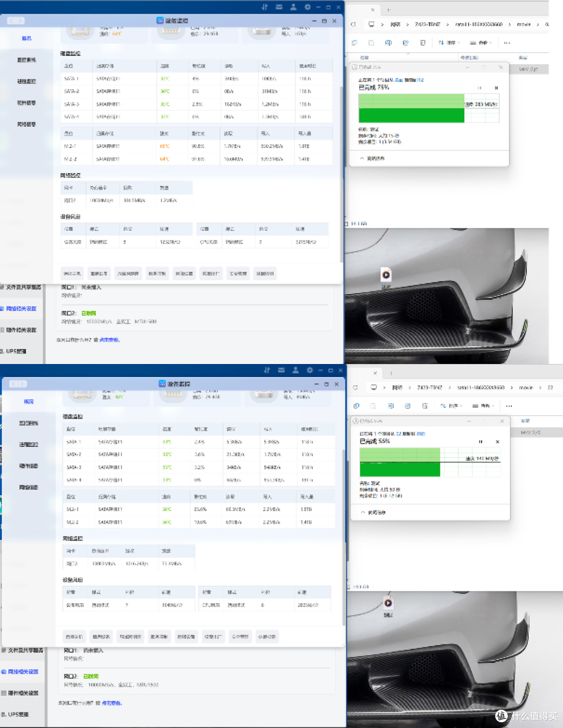Cancel the copy at 75% complete

click(496, 88)
